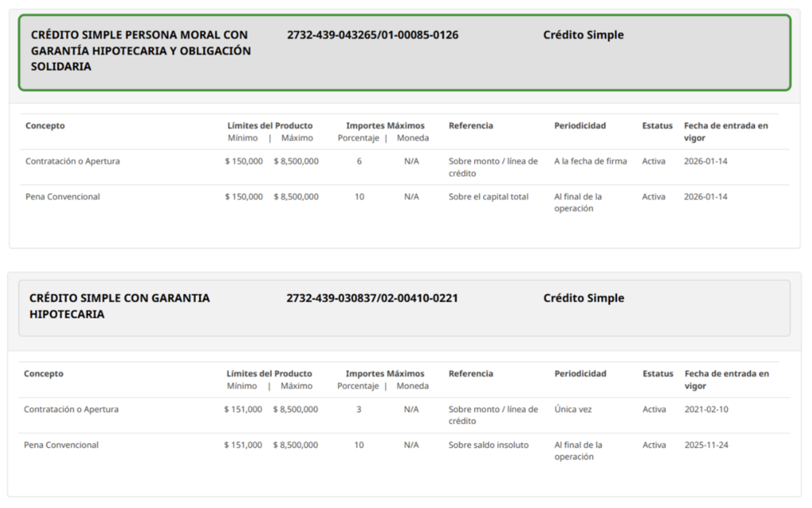Click Periodicidad column header in first table
Image resolution: width=812 pixels, height=508 pixels.
point(580,126)
